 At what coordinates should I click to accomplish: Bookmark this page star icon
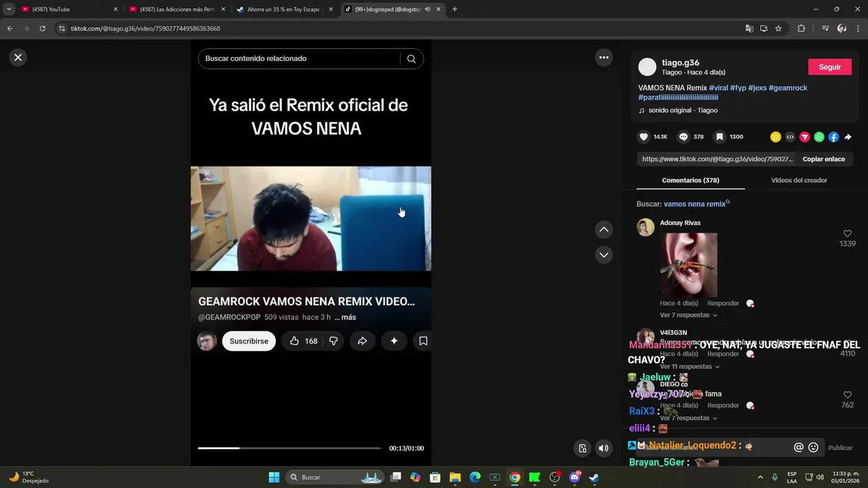pos(778,28)
